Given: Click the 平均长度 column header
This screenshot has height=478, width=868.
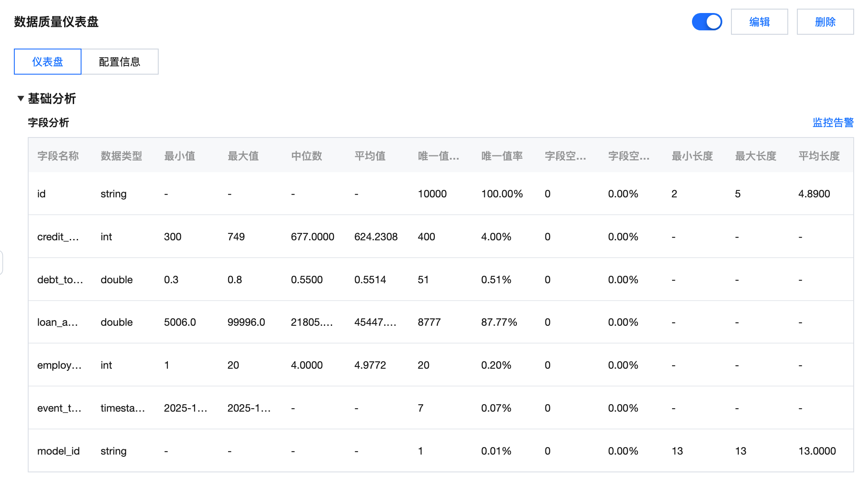Looking at the screenshot, I should pyautogui.click(x=819, y=156).
